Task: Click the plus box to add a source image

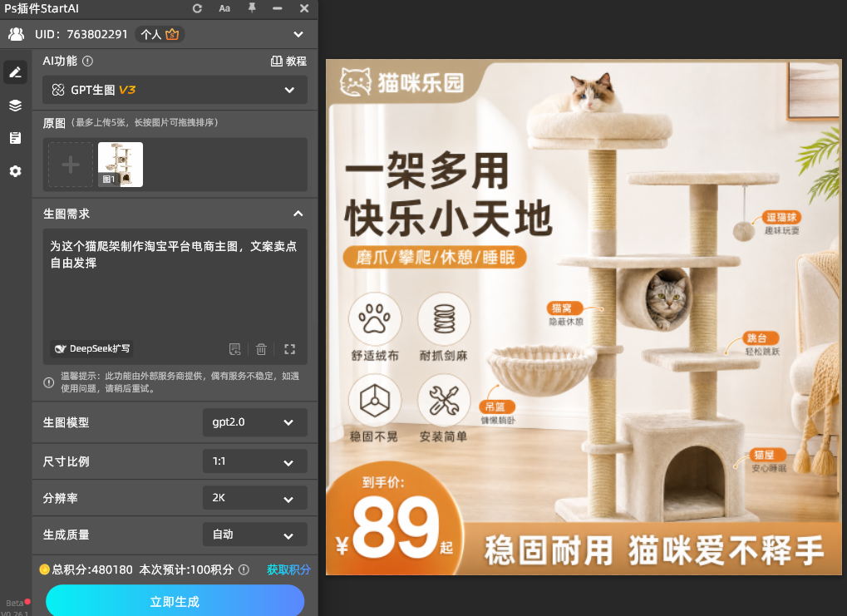Action: 71,165
